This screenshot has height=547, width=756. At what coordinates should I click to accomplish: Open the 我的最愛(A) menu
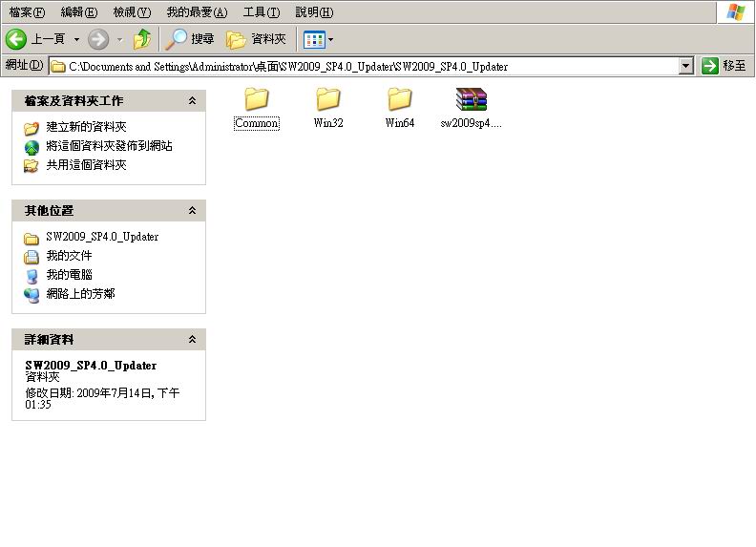coord(197,12)
